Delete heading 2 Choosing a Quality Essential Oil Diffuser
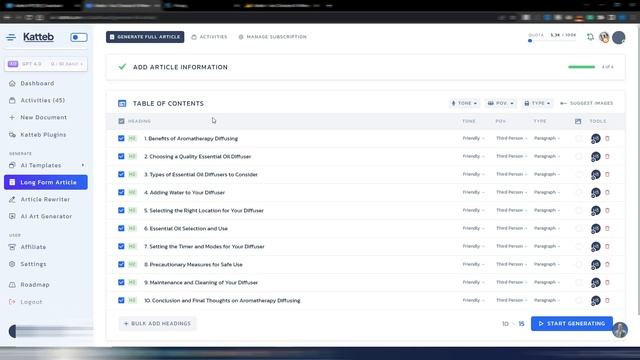 click(x=607, y=156)
